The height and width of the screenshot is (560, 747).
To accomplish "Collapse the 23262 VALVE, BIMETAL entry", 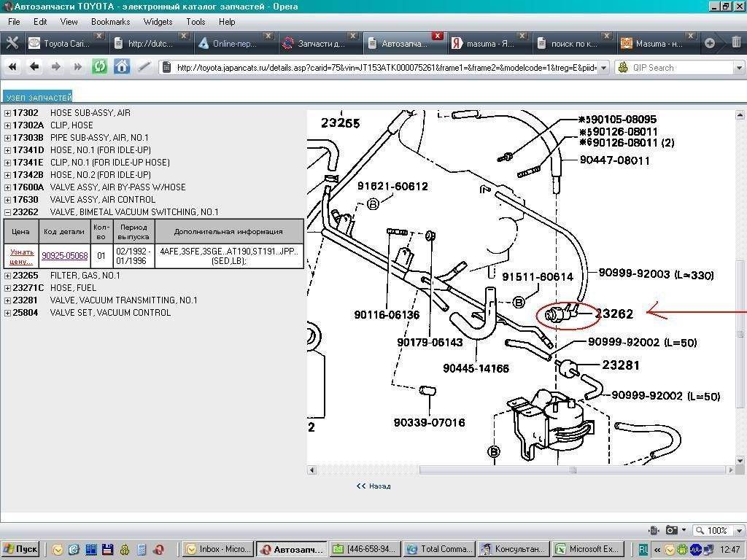I will tap(7, 212).
